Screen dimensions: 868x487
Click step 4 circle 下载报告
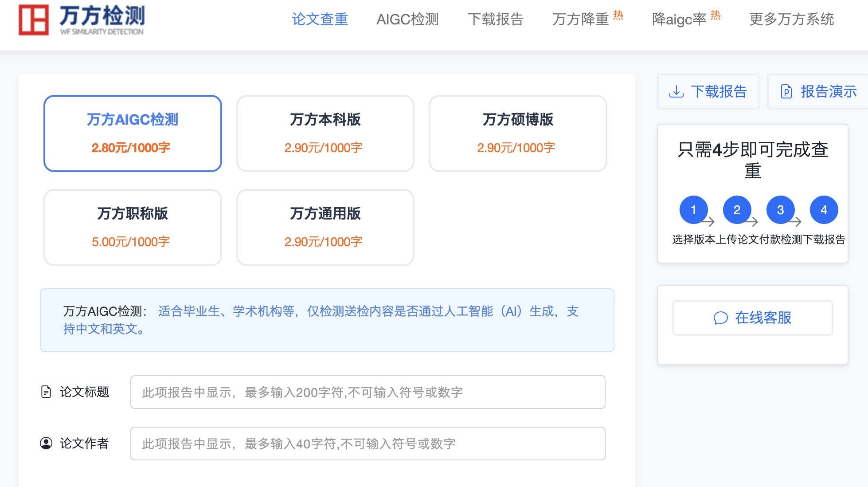824,210
